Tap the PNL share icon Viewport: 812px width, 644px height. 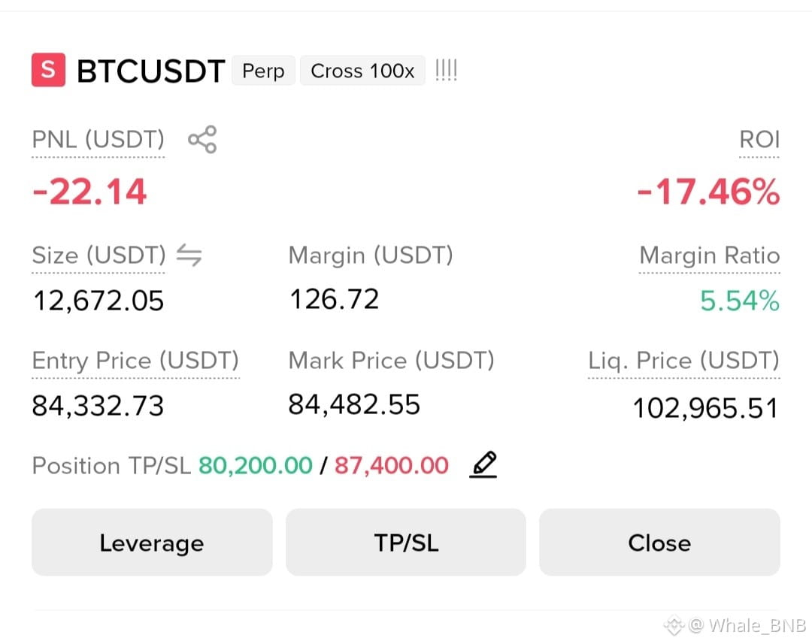pyautogui.click(x=202, y=139)
